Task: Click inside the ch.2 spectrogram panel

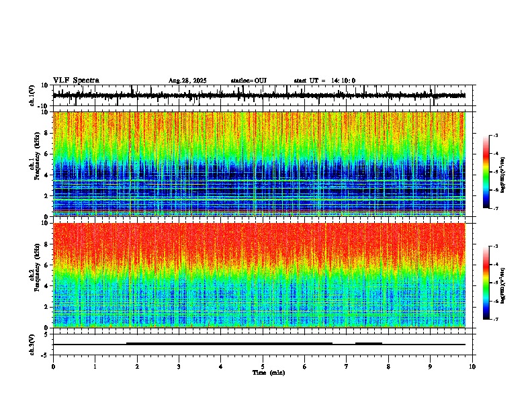Action: pyautogui.click(x=259, y=275)
